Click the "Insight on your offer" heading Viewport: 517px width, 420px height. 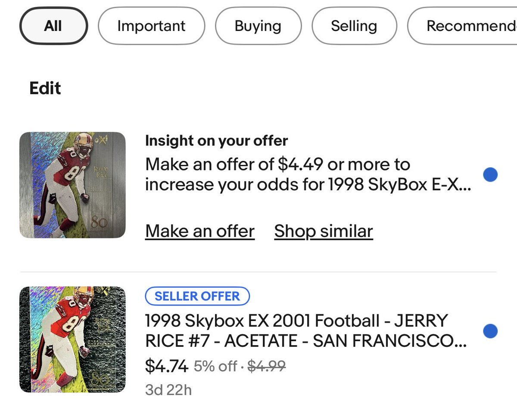(x=216, y=140)
